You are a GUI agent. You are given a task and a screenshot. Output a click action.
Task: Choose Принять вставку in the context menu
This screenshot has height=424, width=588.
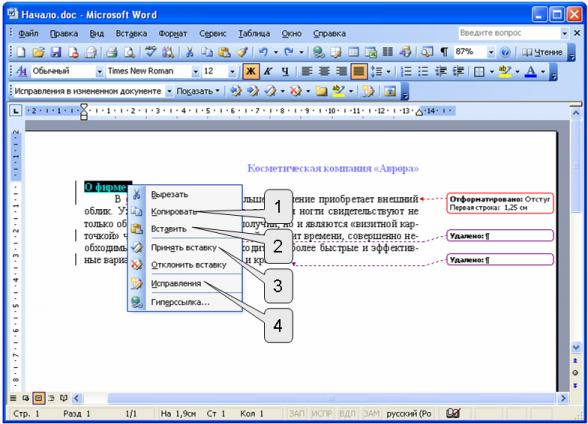(185, 247)
